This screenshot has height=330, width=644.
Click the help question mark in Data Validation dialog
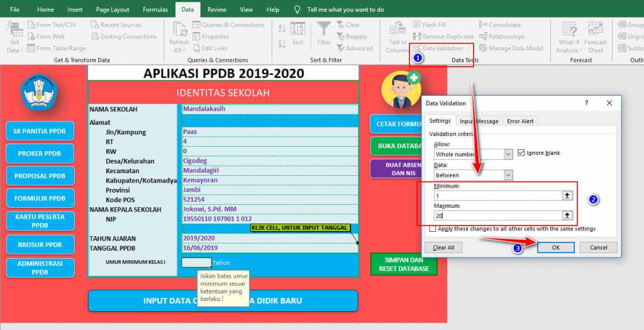pyautogui.click(x=587, y=103)
